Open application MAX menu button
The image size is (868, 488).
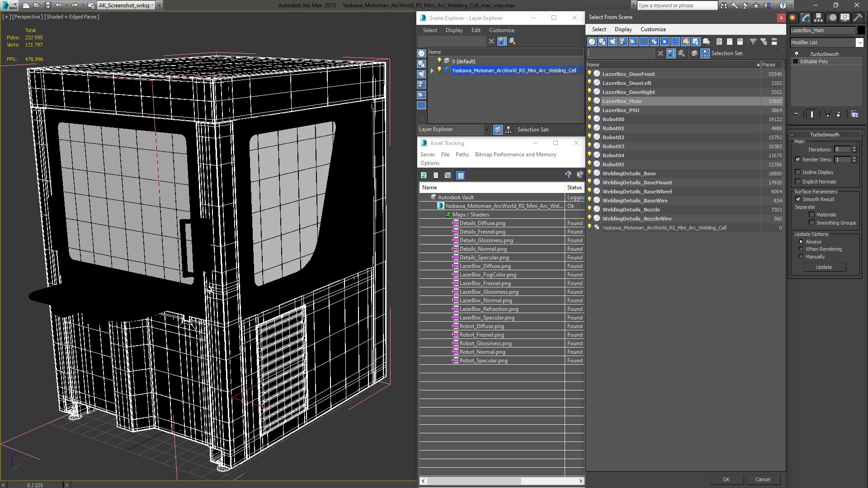pos(9,5)
